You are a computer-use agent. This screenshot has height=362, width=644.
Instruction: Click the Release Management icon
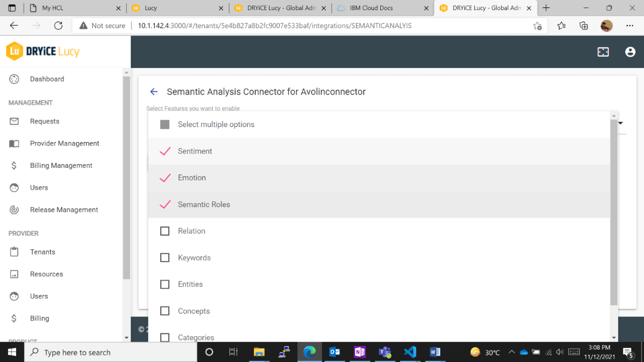[x=14, y=210]
